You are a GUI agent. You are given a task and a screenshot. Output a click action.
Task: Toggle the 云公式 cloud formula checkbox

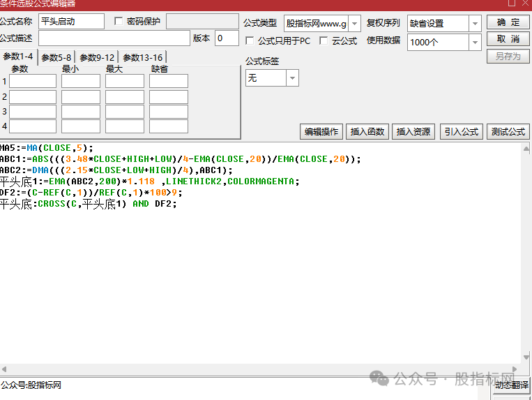pos(324,40)
